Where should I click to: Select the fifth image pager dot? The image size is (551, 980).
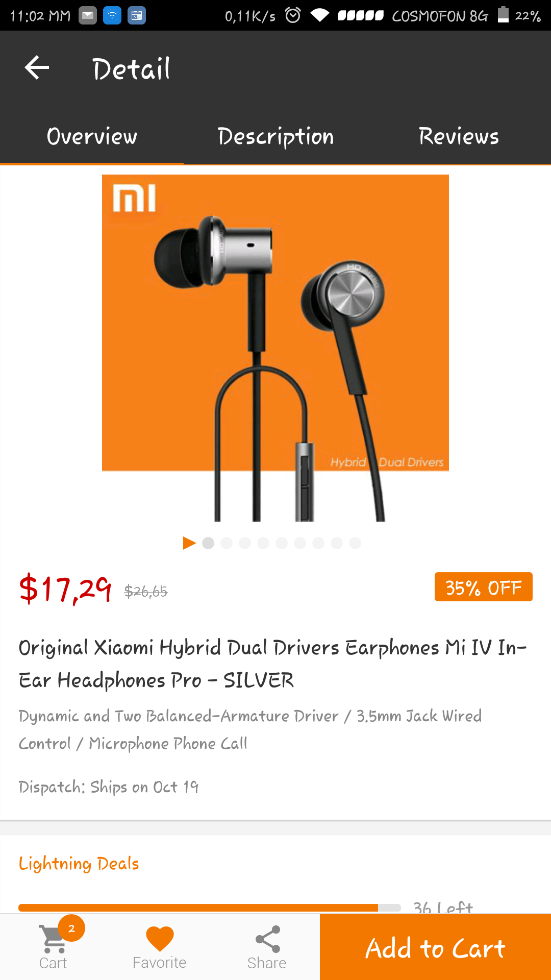coord(282,543)
